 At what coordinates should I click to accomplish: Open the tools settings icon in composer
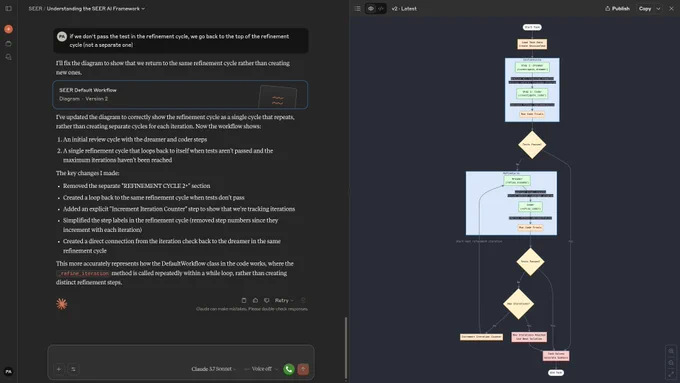tap(73, 369)
